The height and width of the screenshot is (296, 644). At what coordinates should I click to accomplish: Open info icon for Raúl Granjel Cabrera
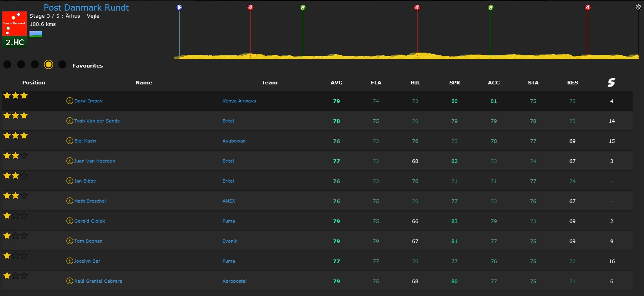[70, 281]
